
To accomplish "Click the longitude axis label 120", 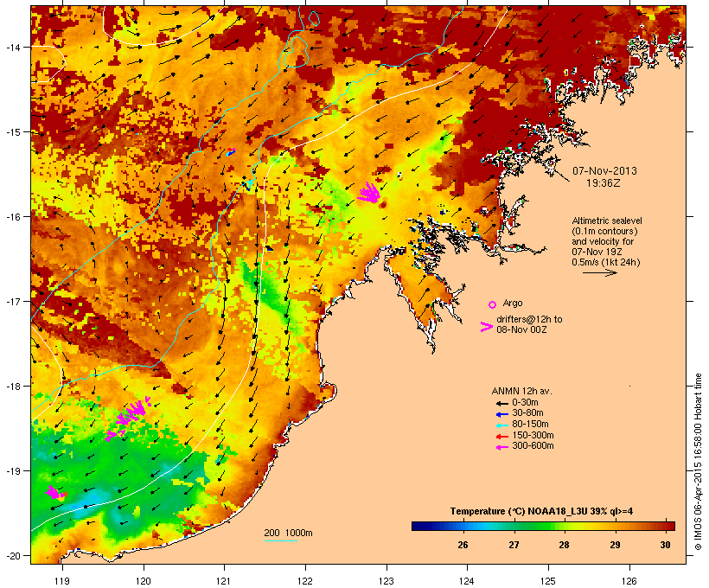I will click(x=144, y=581).
